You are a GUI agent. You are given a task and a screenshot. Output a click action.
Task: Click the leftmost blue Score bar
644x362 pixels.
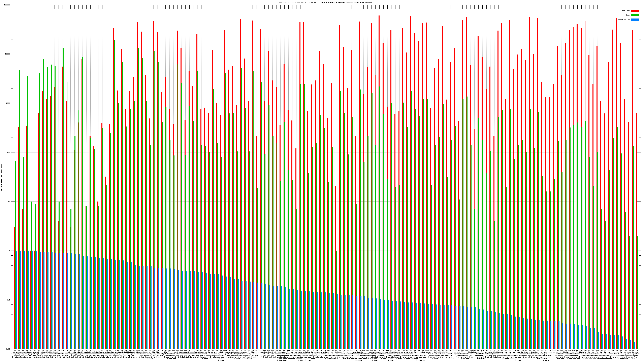pos(17,300)
